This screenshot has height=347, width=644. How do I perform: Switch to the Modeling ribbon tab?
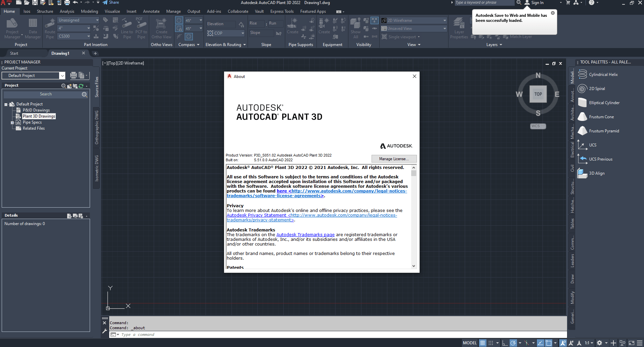(89, 11)
